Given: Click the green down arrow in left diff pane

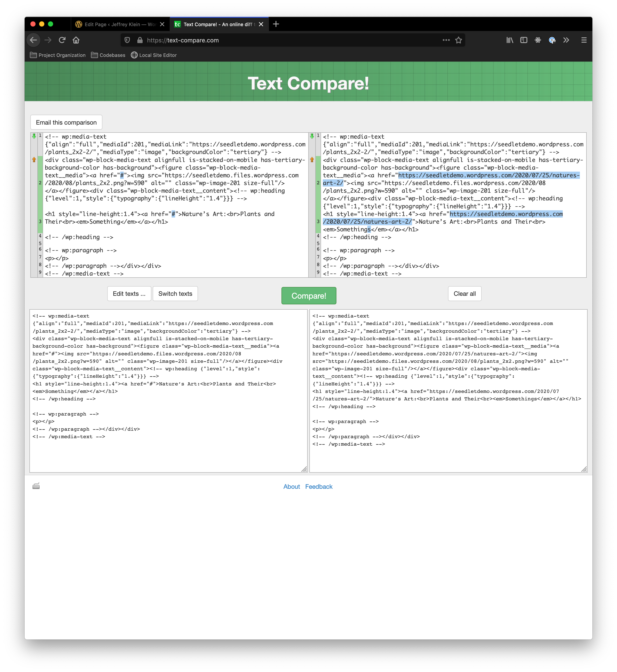Looking at the screenshot, I should (34, 136).
